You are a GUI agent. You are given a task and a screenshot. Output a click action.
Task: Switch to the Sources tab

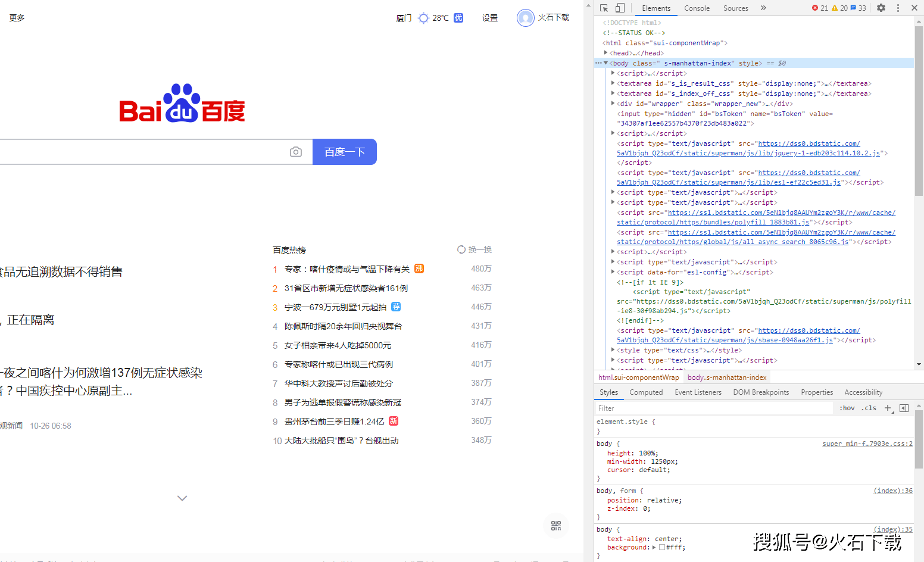(x=736, y=8)
